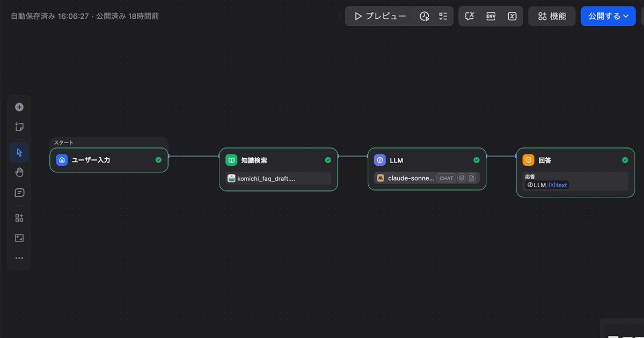Image resolution: width=644 pixels, height=338 pixels.
Task: Click the output handle of LLM node
Action: [487, 156]
